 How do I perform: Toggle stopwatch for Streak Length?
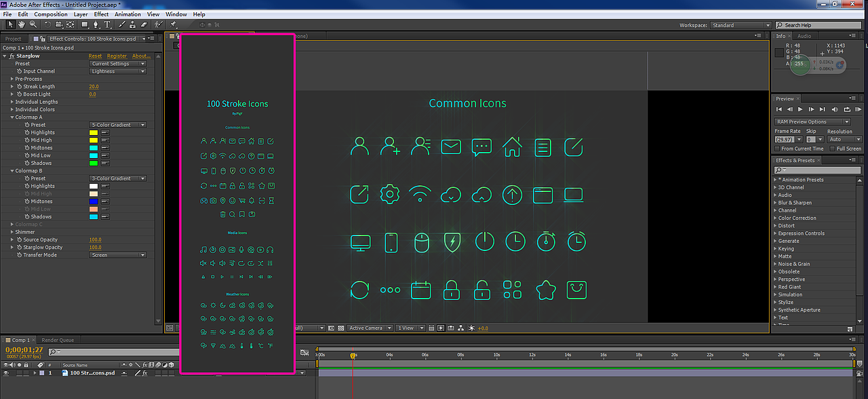coord(19,86)
